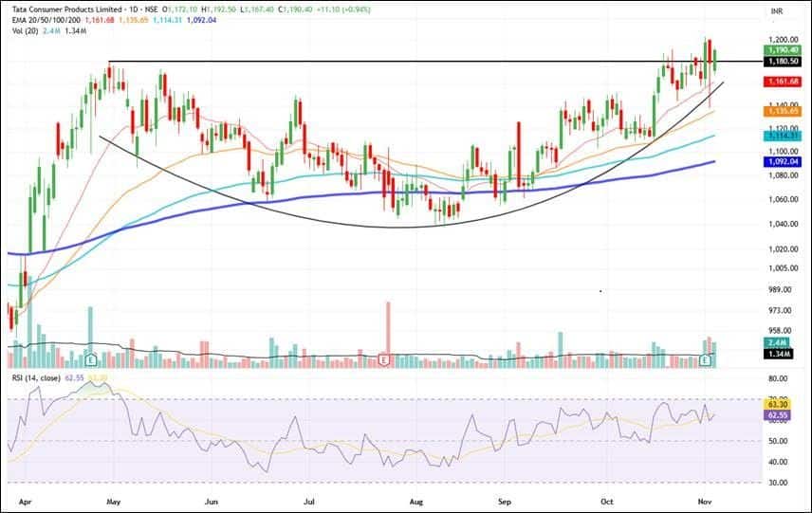
Task: Click the purple 62.55 RSI value tag
Action: coord(778,415)
